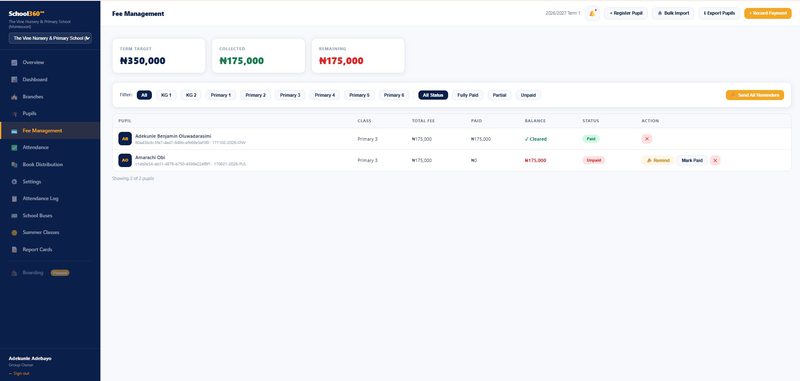Image resolution: width=800 pixels, height=381 pixels.
Task: Click the Cleared balance text
Action: 536,139
